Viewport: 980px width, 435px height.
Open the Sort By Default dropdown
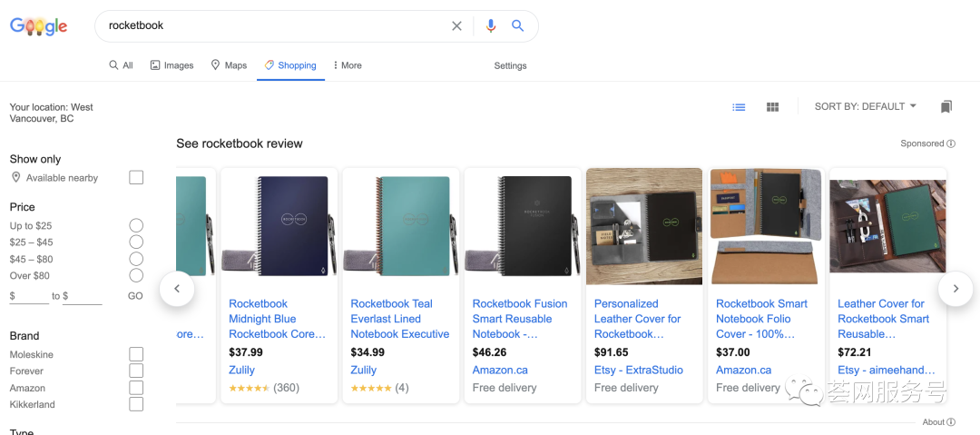[x=865, y=107]
